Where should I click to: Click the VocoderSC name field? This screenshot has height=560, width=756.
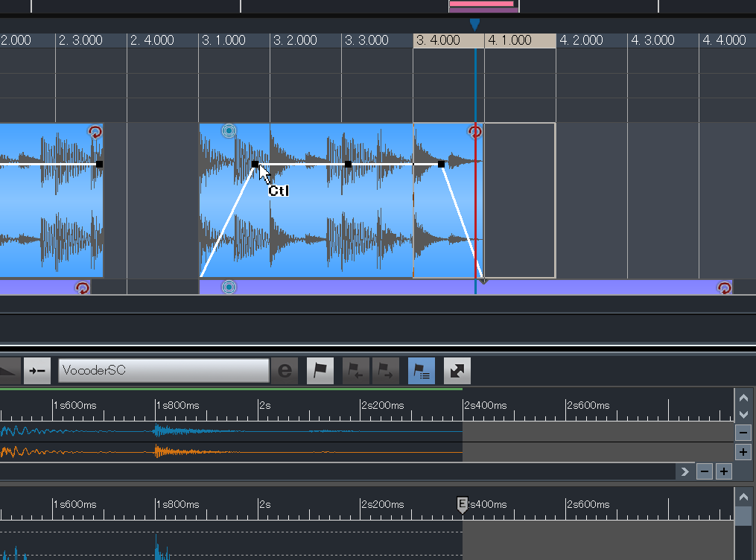[164, 370]
